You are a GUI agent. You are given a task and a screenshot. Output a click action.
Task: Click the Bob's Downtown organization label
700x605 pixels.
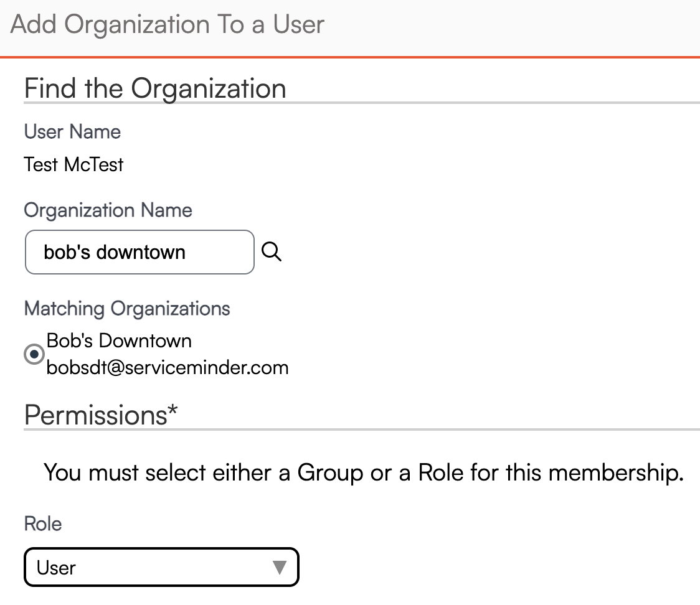point(119,340)
